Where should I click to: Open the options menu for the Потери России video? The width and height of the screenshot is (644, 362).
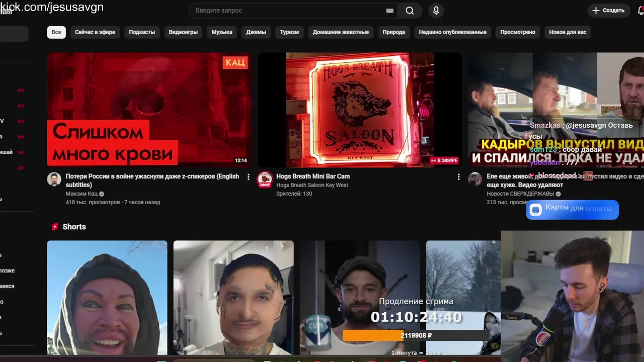pos(248,177)
